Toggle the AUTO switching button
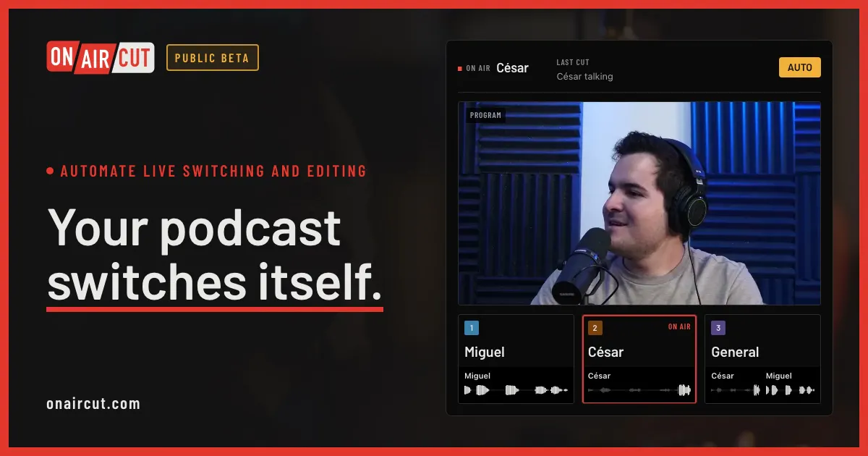Screen dimensions: 868x456 pyautogui.click(x=800, y=67)
